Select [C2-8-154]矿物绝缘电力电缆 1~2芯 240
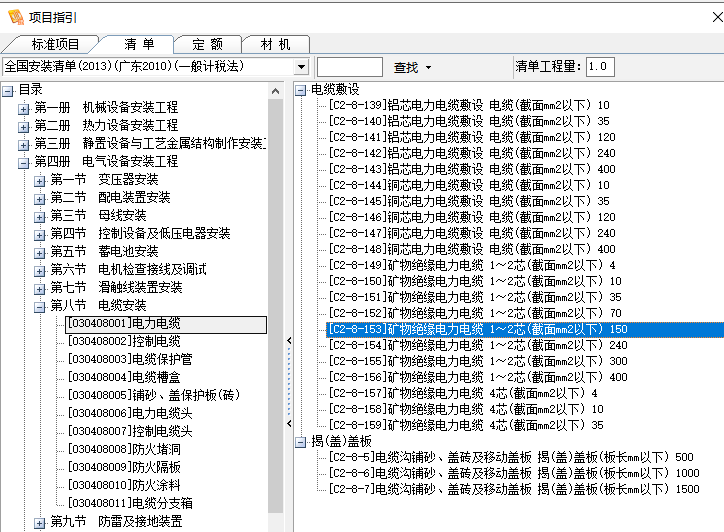 coord(478,345)
